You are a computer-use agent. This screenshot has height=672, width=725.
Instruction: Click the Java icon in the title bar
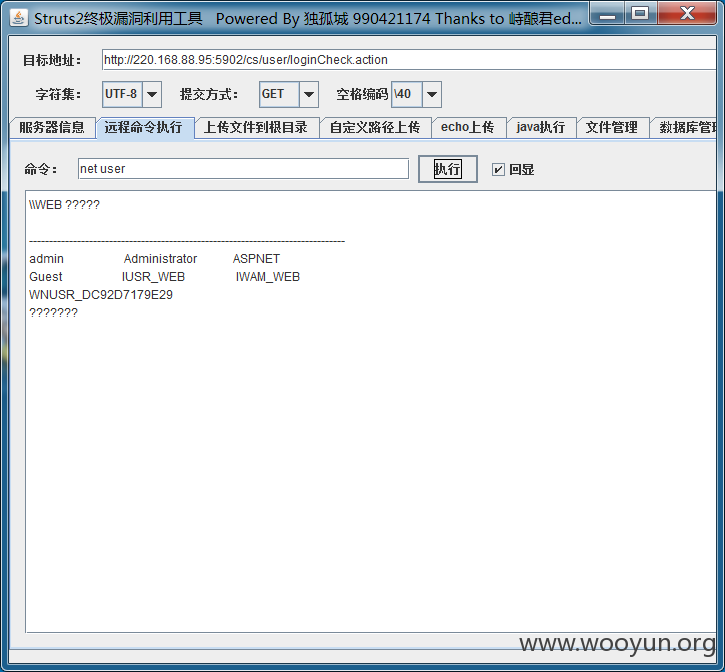point(18,18)
